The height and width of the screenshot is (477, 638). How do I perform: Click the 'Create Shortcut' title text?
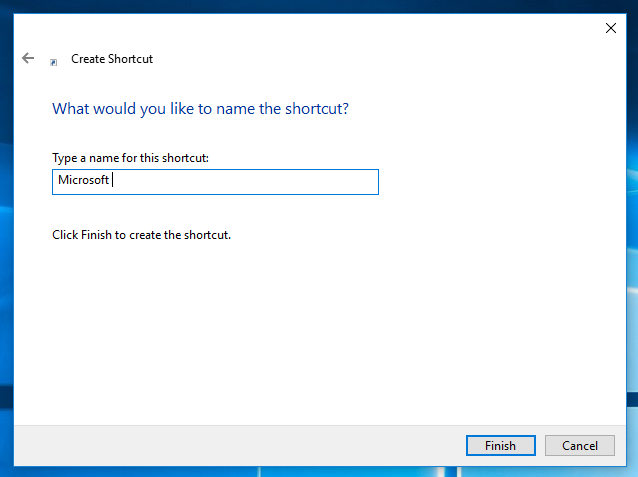click(112, 59)
